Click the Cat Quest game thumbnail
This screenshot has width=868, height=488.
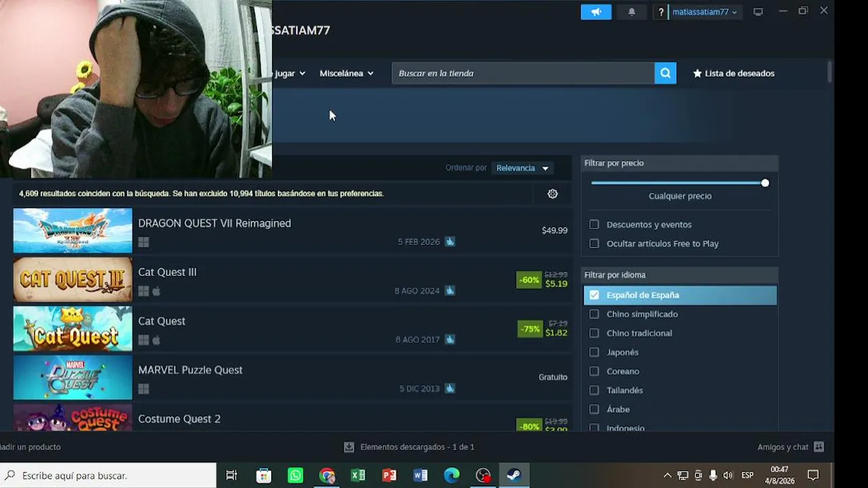(x=73, y=329)
